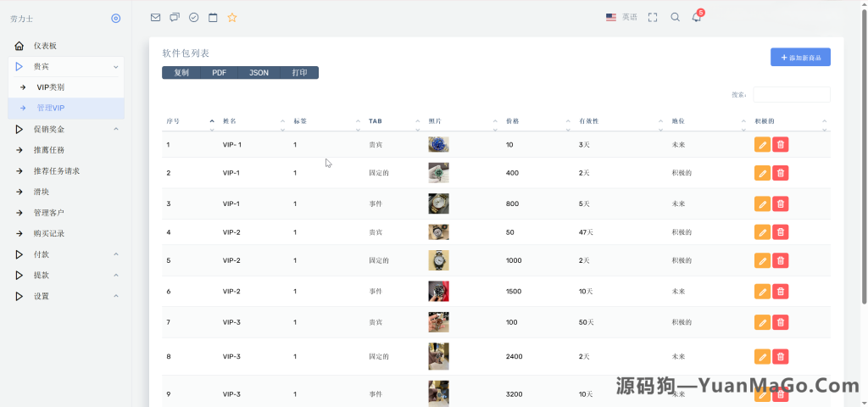Delete row 6 priced 1500
Screen dimensions: 868x407
point(781,292)
